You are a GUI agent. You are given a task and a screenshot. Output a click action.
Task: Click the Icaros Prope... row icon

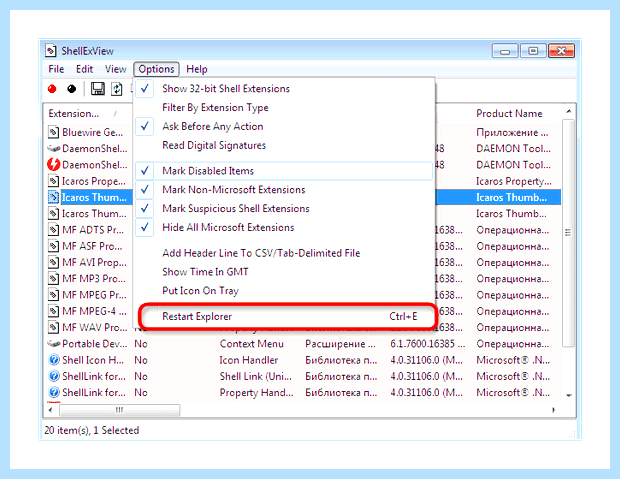tap(53, 181)
